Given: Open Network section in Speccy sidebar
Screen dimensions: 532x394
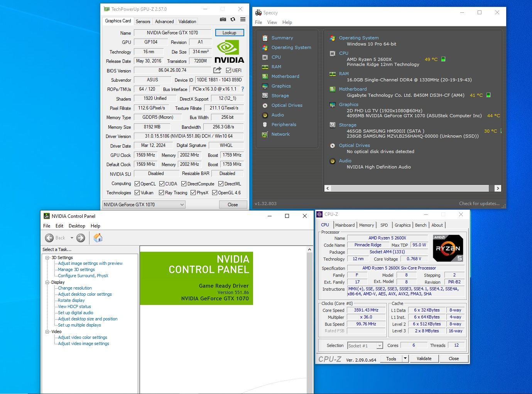Looking at the screenshot, I should click(280, 134).
